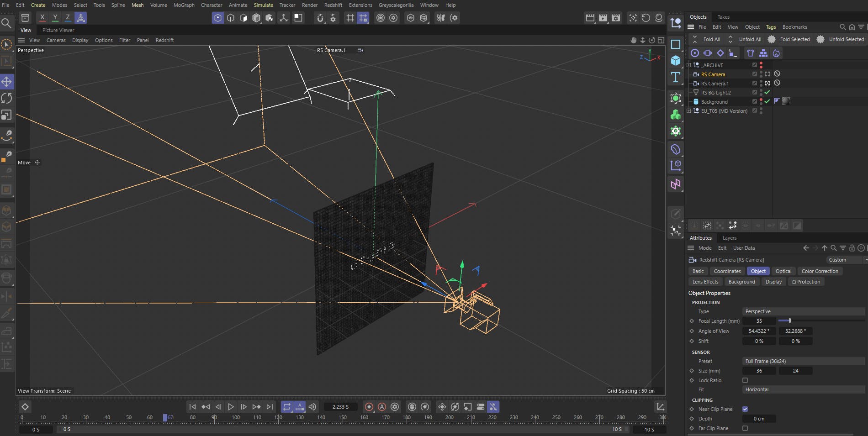The image size is (868, 436).
Task: Click the timeline Play forward button
Action: (x=231, y=407)
